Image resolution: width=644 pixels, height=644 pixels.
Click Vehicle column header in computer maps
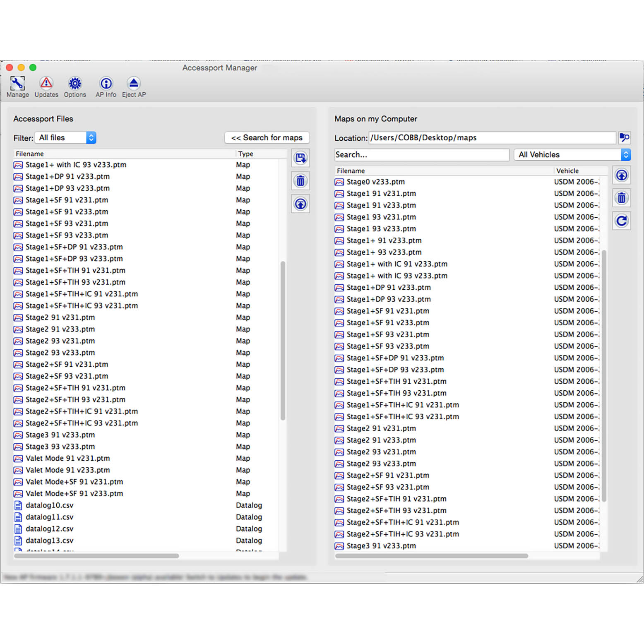click(581, 171)
